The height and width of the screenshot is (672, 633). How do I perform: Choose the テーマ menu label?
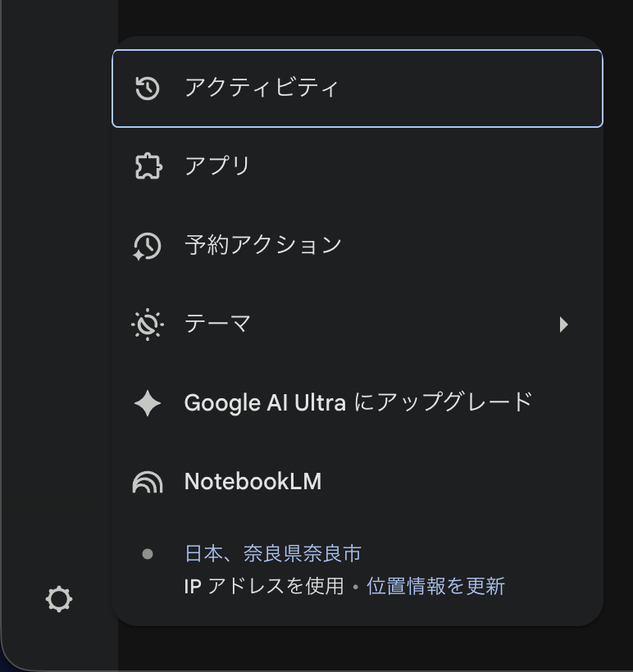(x=217, y=325)
